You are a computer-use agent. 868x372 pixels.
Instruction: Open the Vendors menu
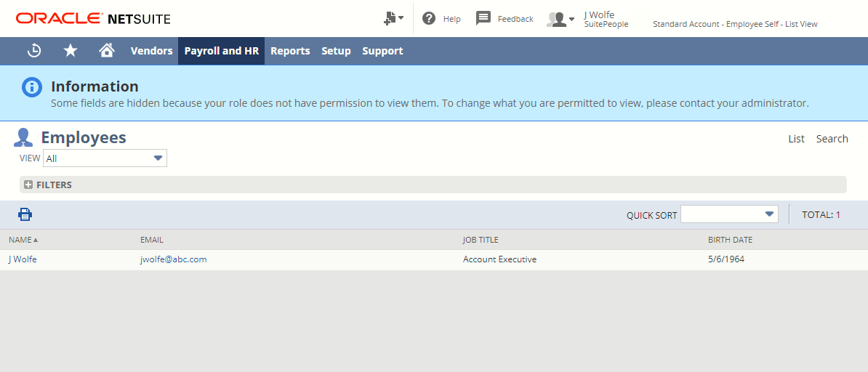(x=152, y=51)
